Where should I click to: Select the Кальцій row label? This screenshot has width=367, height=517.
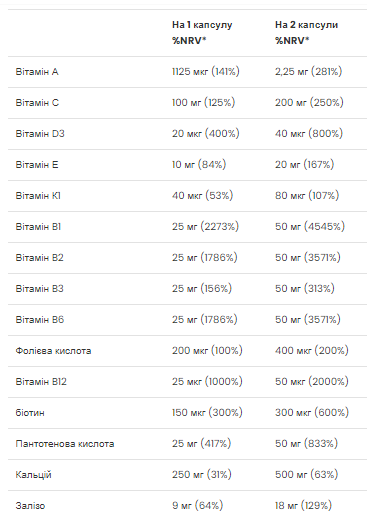tap(33, 475)
